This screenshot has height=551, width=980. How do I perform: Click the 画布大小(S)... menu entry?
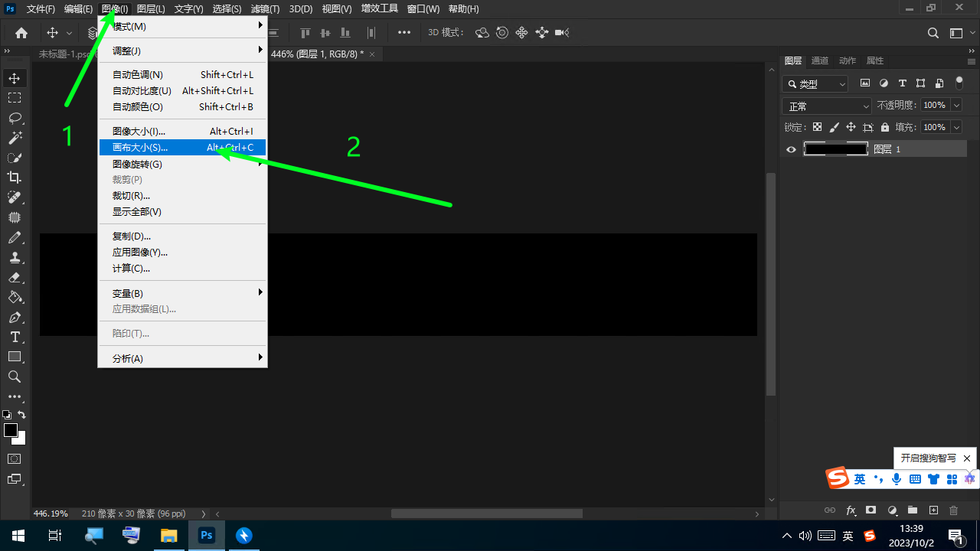(x=140, y=148)
